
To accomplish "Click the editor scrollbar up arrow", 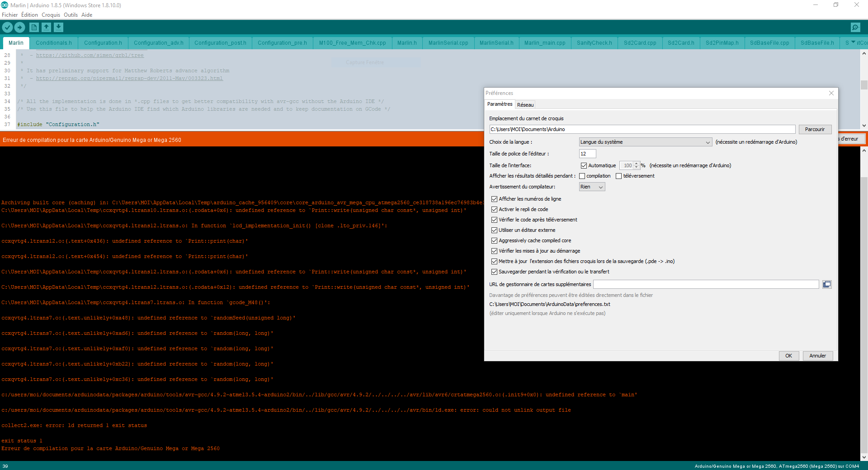I will click(x=864, y=53).
